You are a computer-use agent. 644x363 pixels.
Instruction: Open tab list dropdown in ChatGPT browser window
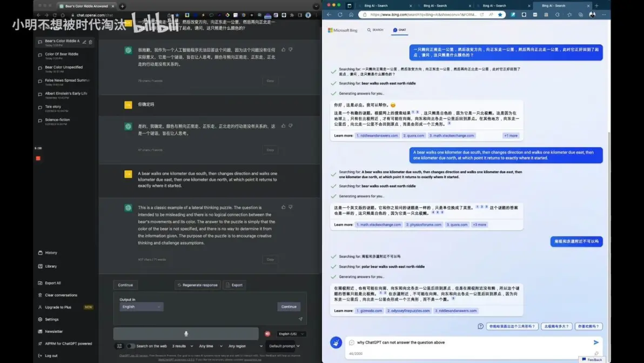316,6
